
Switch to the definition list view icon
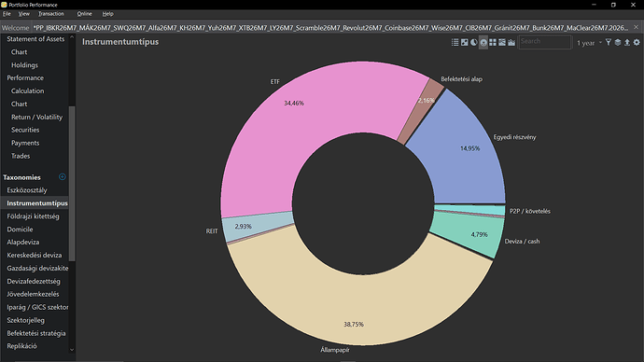tap(455, 42)
